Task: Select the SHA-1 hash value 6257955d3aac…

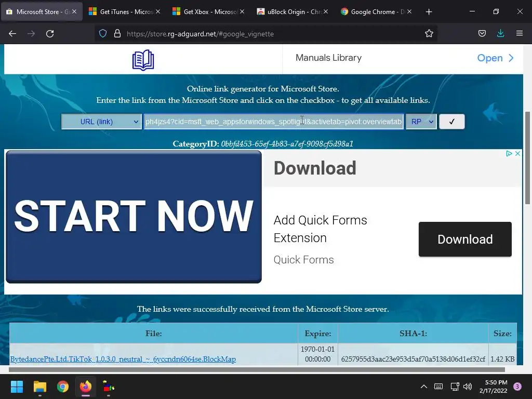Action: 413,359
